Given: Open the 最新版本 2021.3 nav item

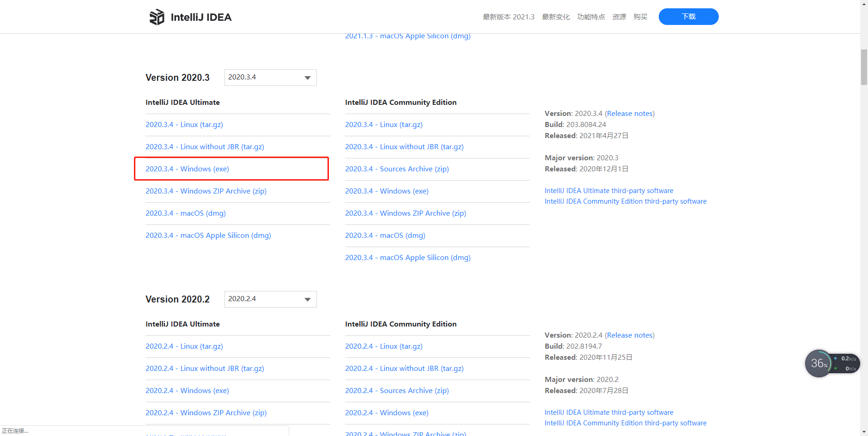Looking at the screenshot, I should coord(509,17).
